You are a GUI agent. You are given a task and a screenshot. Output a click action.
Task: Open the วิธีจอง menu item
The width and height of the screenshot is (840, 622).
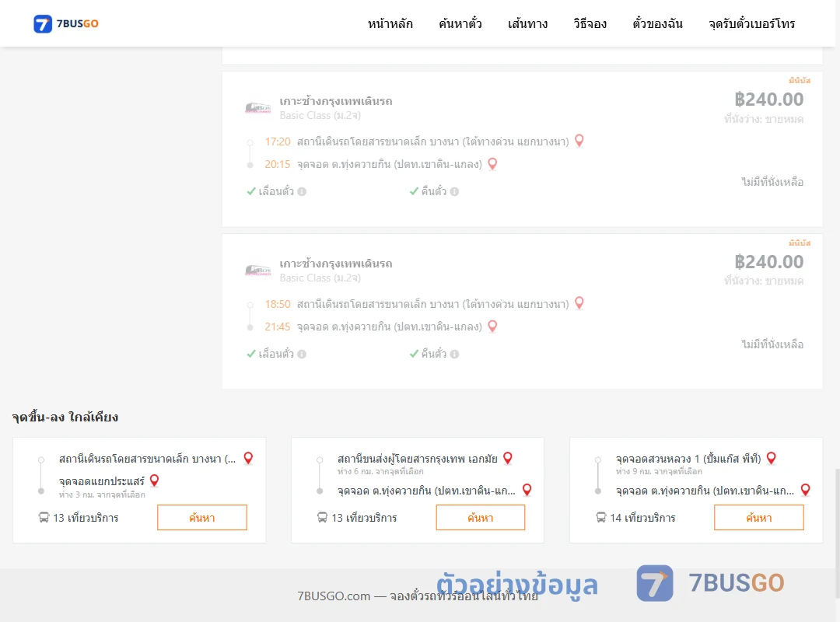click(x=590, y=23)
